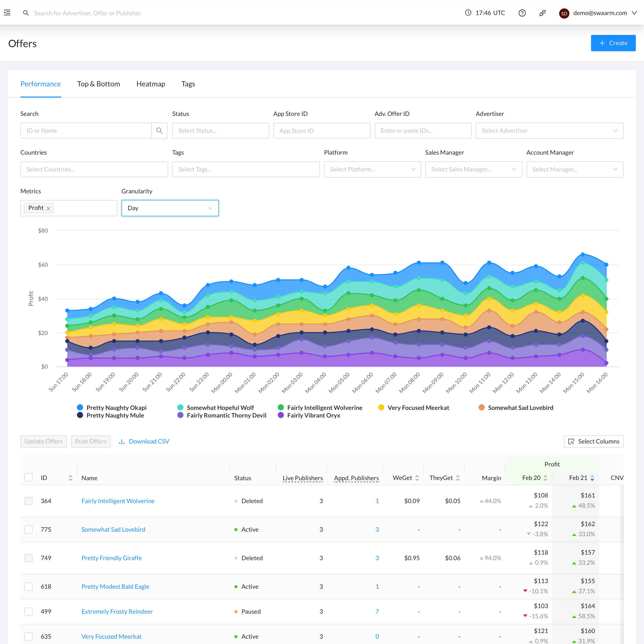Image resolution: width=644 pixels, height=644 pixels.
Task: Click the Very Focused Meerkat legend color dot
Action: (381, 407)
